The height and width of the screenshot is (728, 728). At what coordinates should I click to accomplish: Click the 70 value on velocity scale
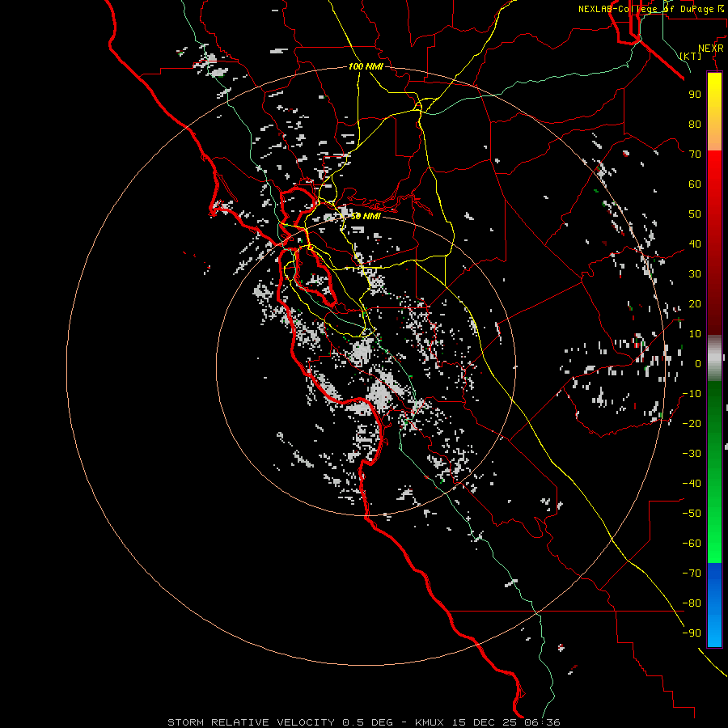[695, 154]
